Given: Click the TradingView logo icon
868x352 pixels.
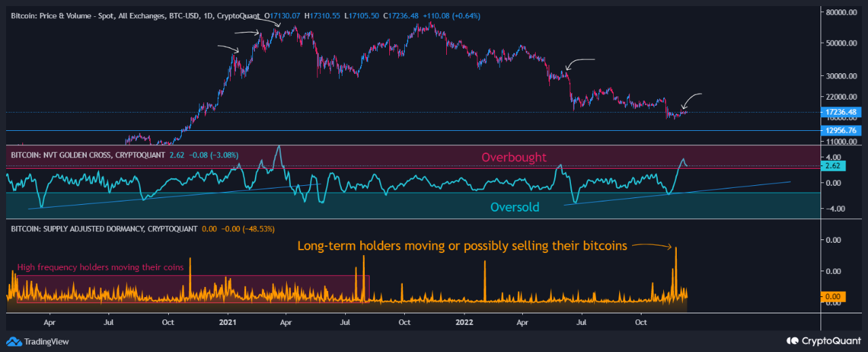Looking at the screenshot, I should tap(14, 342).
